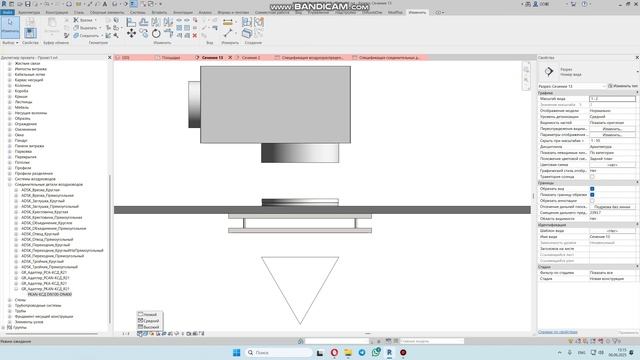Uncheck Показать границу обрезки checkbox
This screenshot has width=640, height=360.
click(592, 195)
